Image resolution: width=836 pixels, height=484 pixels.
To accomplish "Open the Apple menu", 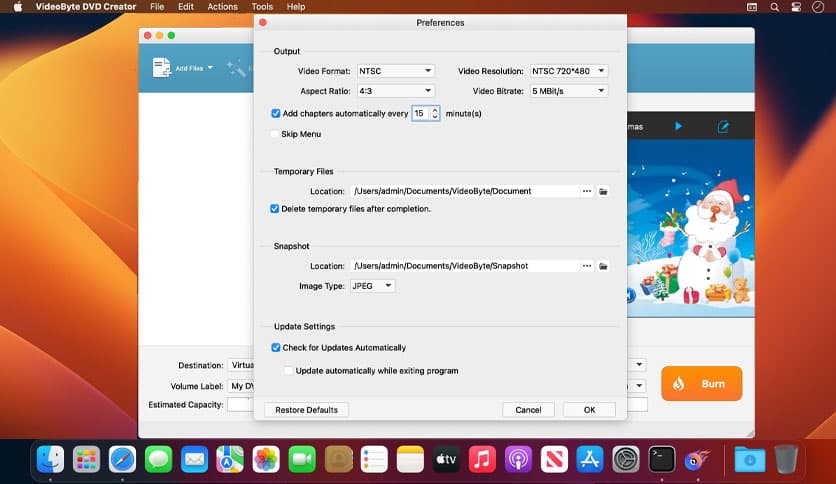I will coord(18,7).
